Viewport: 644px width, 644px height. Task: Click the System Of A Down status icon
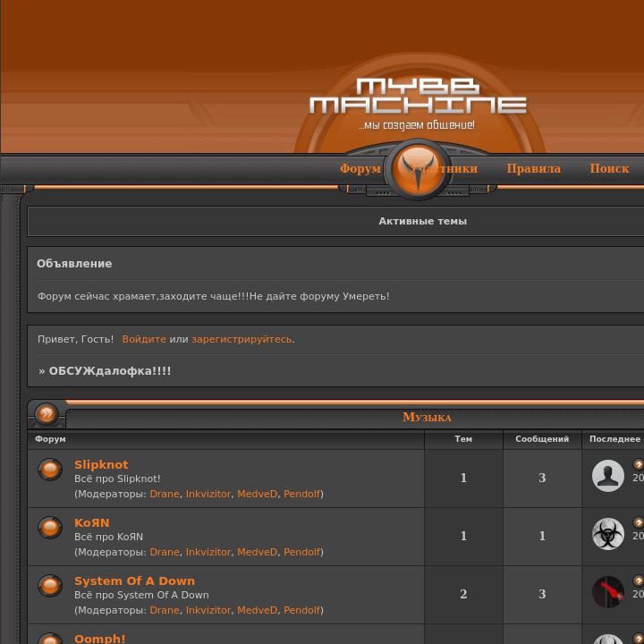click(50, 585)
